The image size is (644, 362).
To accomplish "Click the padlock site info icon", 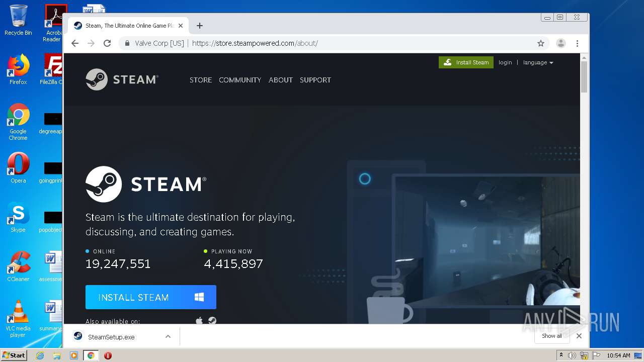I will [127, 43].
